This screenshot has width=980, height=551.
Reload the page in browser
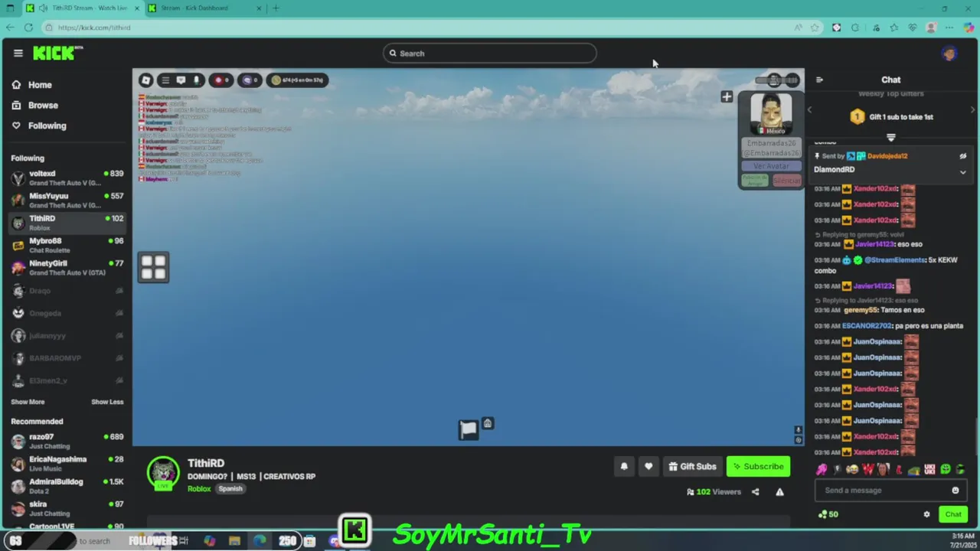(28, 28)
